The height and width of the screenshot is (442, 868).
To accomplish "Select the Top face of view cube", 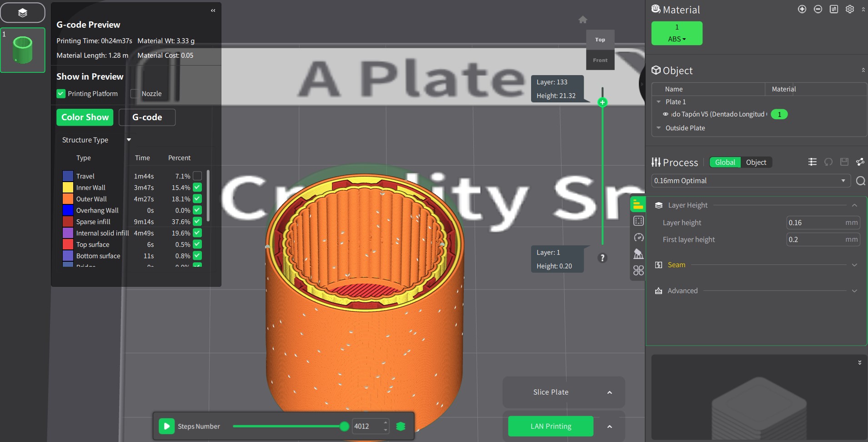I will [x=600, y=40].
